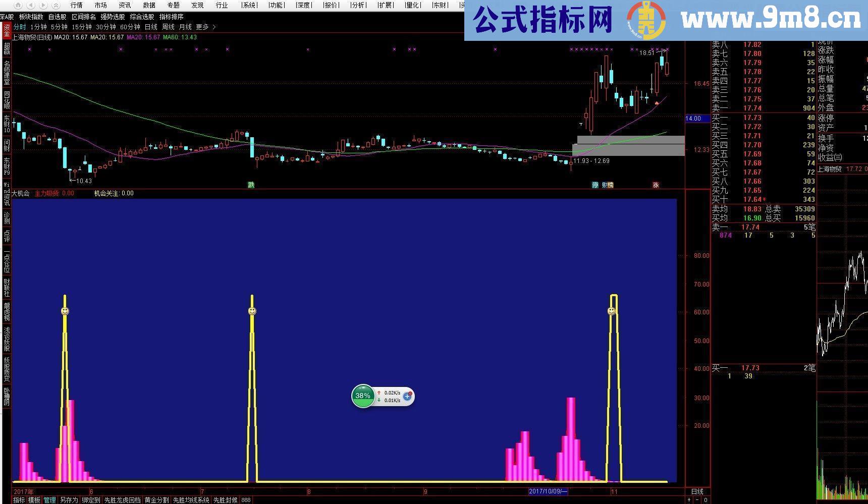
Task: Switch to the 模板 tab at the bottom
Action: click(x=34, y=500)
